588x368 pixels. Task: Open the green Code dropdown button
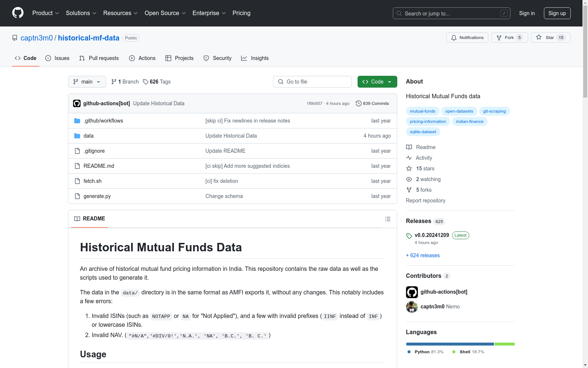point(377,82)
